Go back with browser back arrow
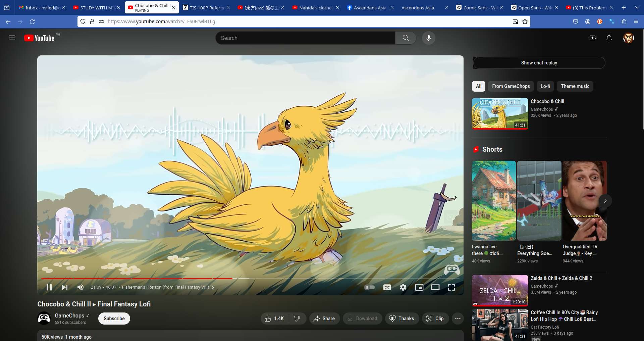Viewport: 644px width, 341px height. click(8, 21)
